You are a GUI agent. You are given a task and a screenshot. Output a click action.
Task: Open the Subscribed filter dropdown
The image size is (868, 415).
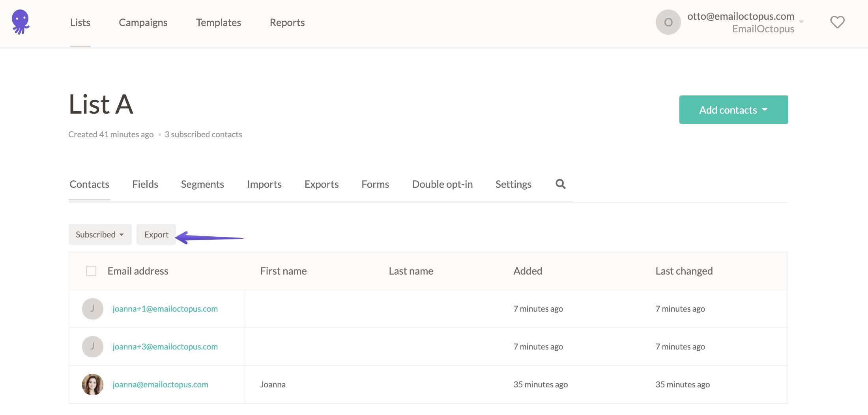[x=100, y=234]
